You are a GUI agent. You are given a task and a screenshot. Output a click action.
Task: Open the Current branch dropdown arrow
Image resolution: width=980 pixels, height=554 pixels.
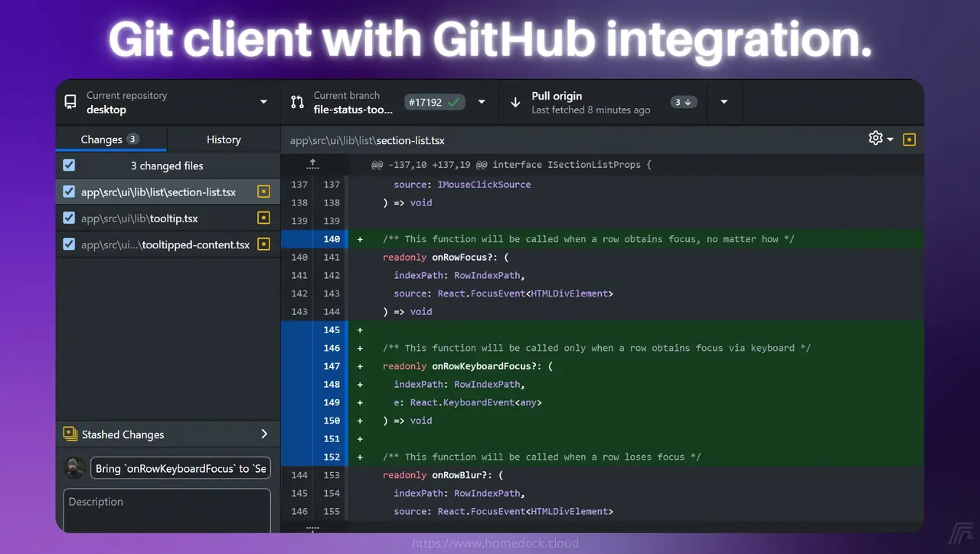click(482, 102)
